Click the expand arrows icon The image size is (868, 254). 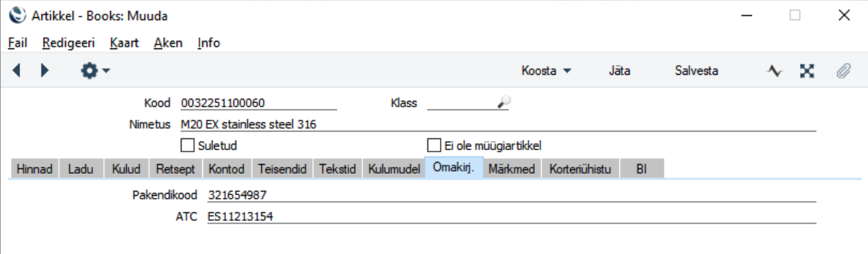[x=807, y=71]
